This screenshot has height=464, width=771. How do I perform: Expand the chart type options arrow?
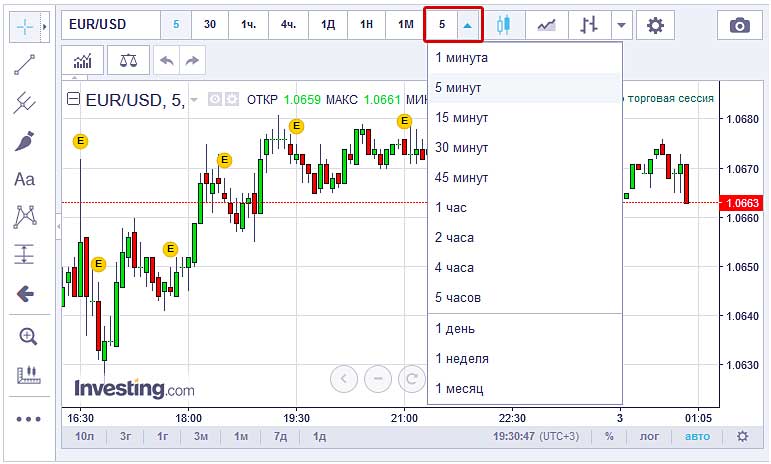622,25
